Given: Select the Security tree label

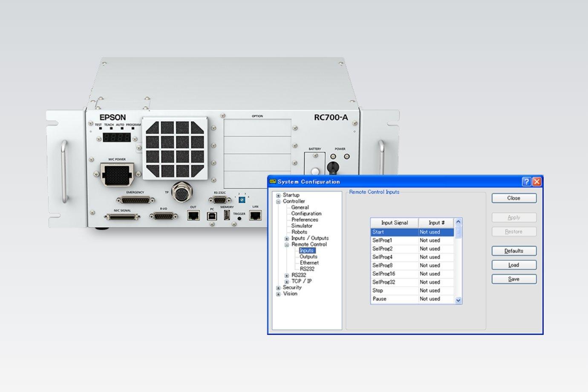Looking at the screenshot, I should coord(292,288).
